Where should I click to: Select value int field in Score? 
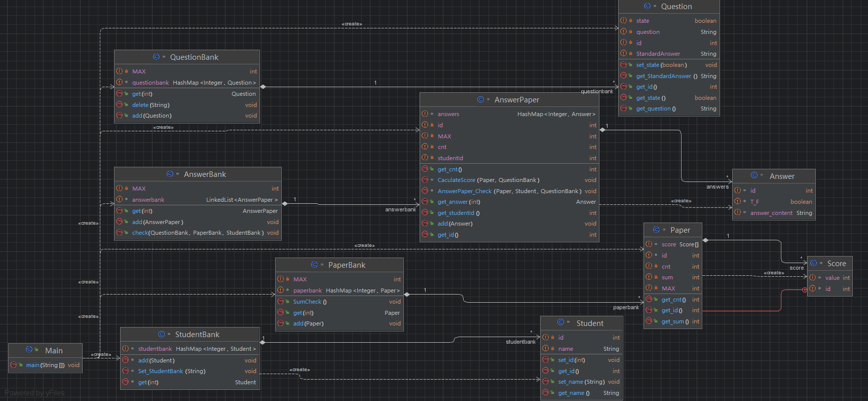(830, 278)
